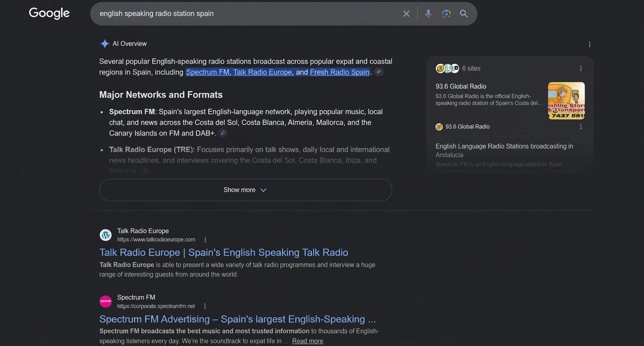Click source link icon after Fresh Radio Spain
Screen dimensions: 644x346
click(x=379, y=72)
